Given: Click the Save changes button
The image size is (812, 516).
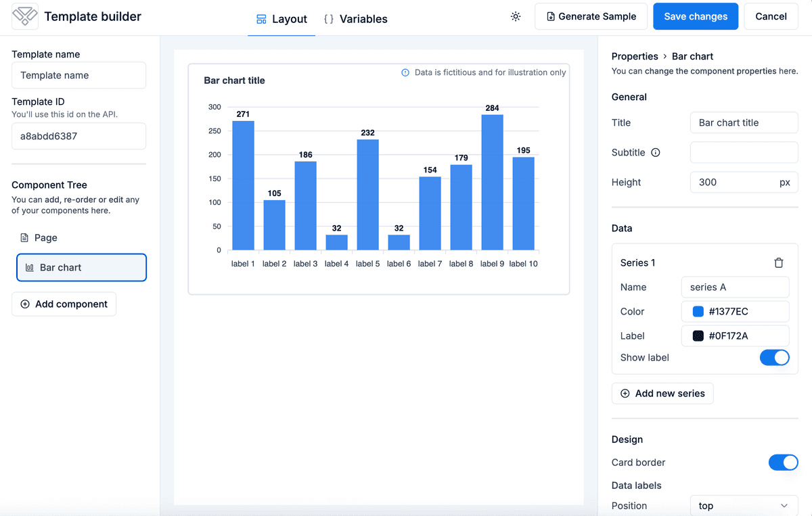Looking at the screenshot, I should (695, 16).
